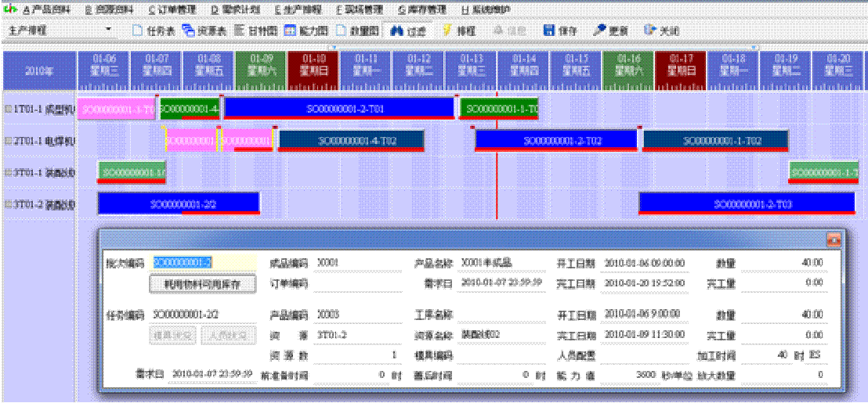This screenshot has width=868, height=403.
Task: Expand the 3T01-2 装配线 resource row
Action: click(8, 205)
